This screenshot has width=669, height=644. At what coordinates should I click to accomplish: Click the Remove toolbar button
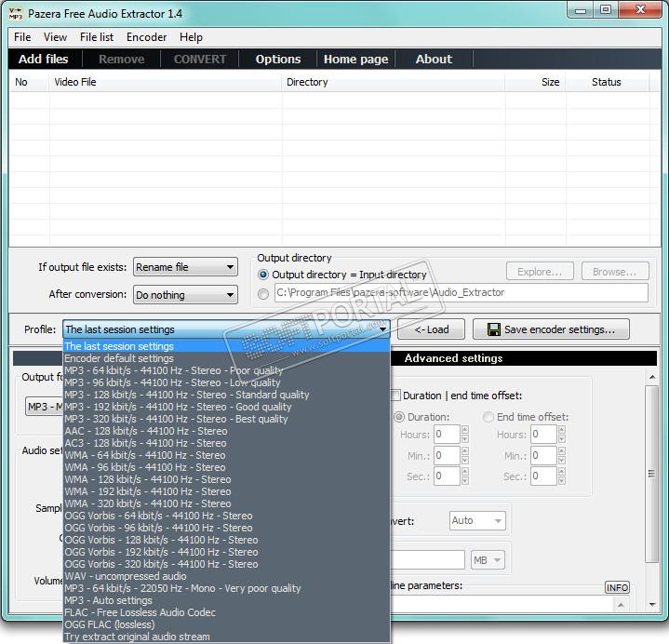(122, 59)
